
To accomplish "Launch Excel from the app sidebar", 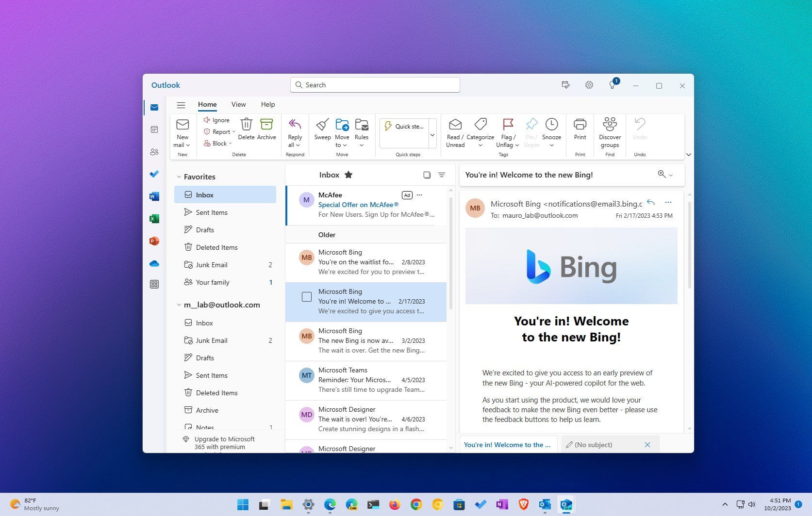I will coord(154,219).
